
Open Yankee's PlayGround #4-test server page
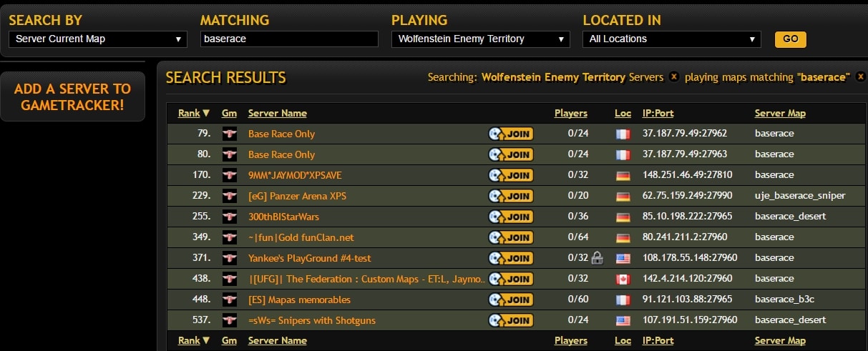[x=310, y=258]
